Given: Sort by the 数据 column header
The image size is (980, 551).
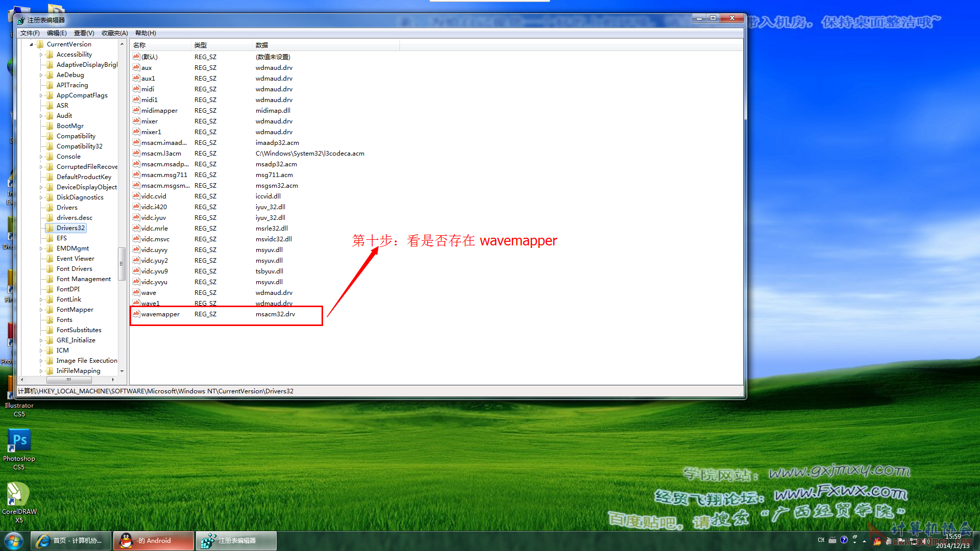Looking at the screenshot, I should pyautogui.click(x=326, y=45).
